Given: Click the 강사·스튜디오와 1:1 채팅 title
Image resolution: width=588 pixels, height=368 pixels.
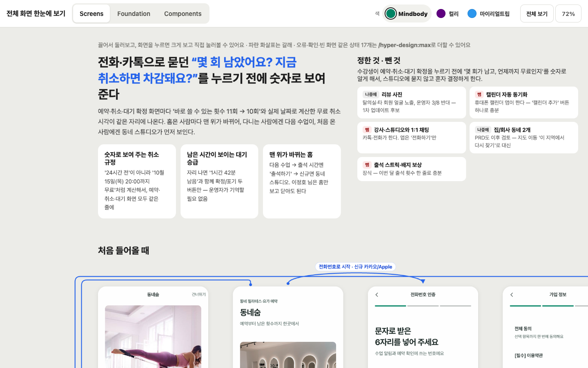Looking at the screenshot, I should [401, 130].
